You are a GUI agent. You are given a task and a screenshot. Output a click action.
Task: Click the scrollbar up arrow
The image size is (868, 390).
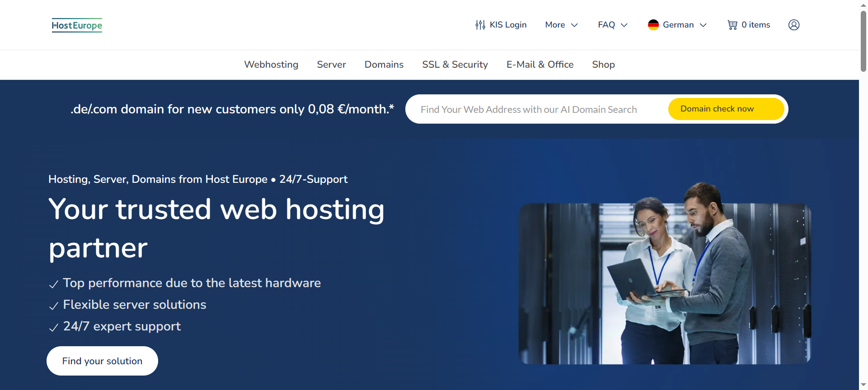863,5
